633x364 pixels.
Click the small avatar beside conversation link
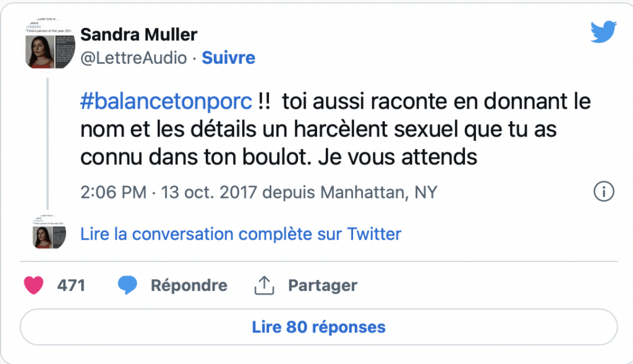tap(49, 232)
